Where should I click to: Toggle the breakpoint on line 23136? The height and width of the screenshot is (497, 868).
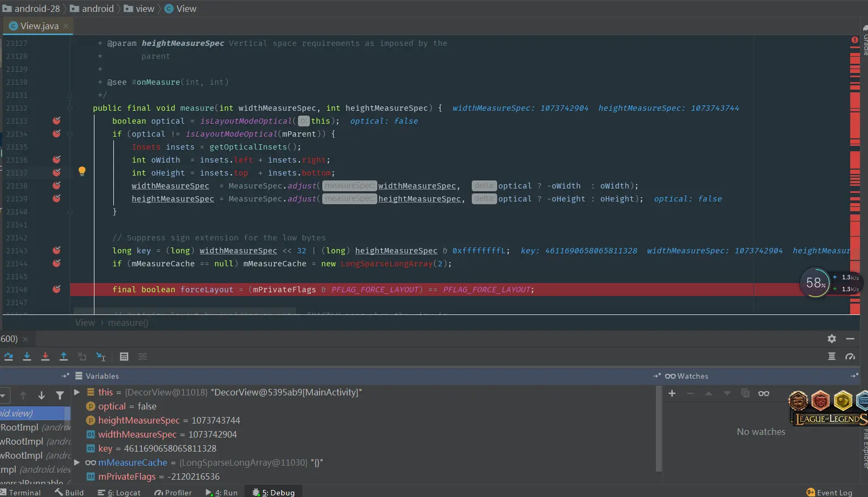pos(56,159)
